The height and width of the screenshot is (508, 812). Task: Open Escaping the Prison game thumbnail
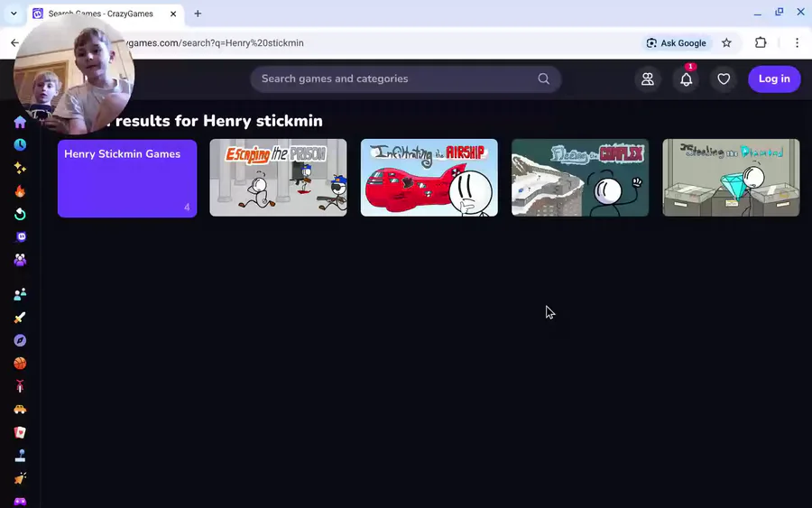click(278, 178)
